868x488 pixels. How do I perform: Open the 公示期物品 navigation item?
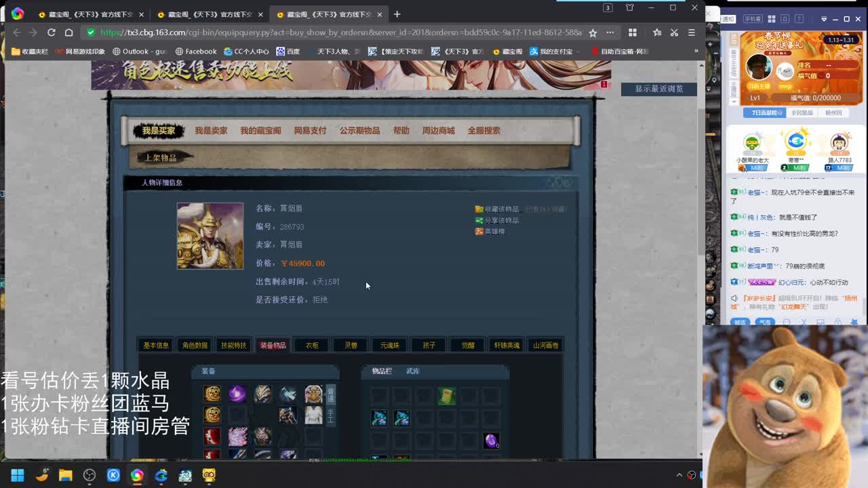coord(359,131)
